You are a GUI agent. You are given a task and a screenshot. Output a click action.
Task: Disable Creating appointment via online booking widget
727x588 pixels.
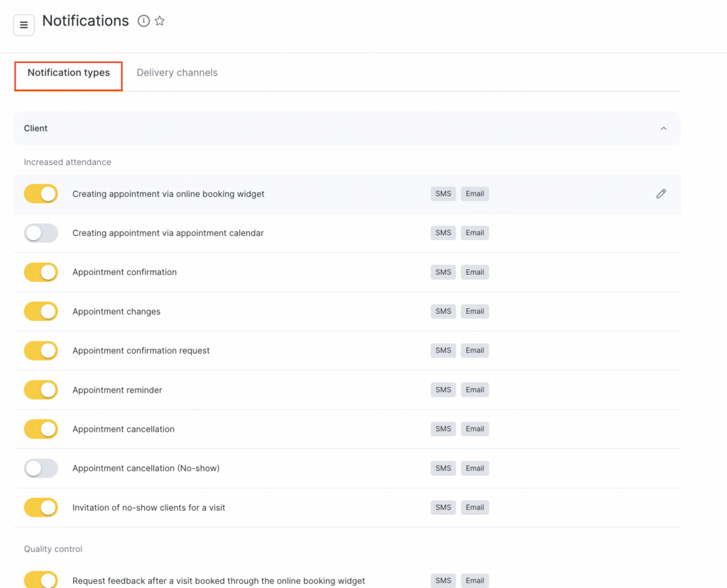coord(41,194)
